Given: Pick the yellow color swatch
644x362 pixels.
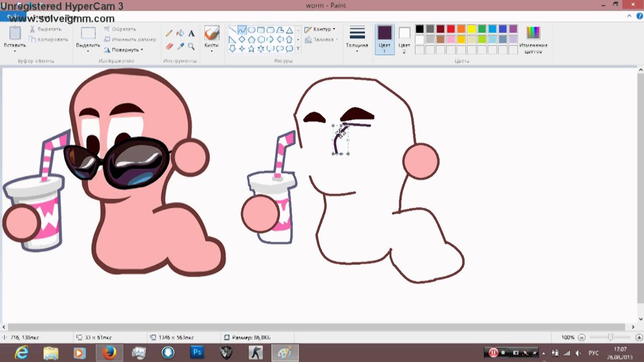Looking at the screenshot, I should (471, 29).
